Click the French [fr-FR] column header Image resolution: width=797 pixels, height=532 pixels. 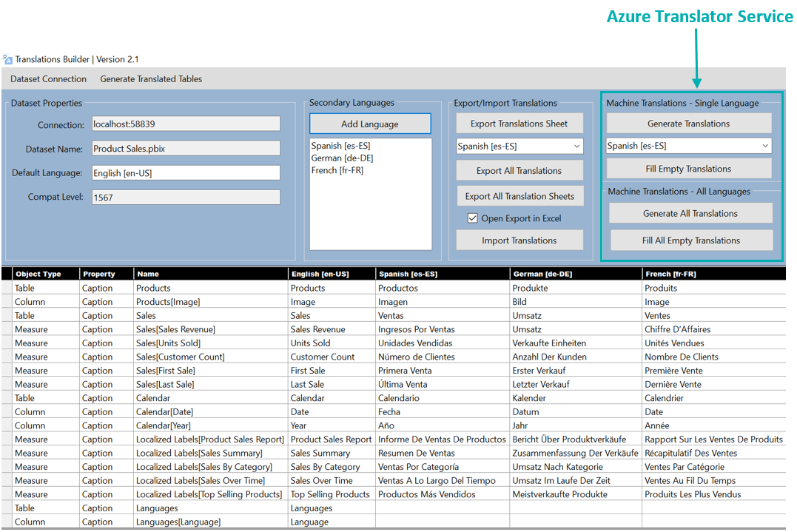[x=713, y=274]
